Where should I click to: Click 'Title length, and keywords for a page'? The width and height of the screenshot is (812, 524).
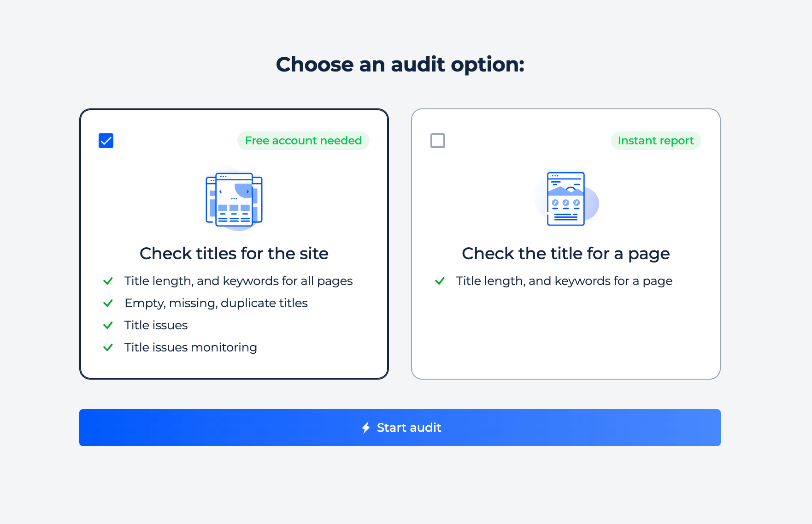point(564,281)
